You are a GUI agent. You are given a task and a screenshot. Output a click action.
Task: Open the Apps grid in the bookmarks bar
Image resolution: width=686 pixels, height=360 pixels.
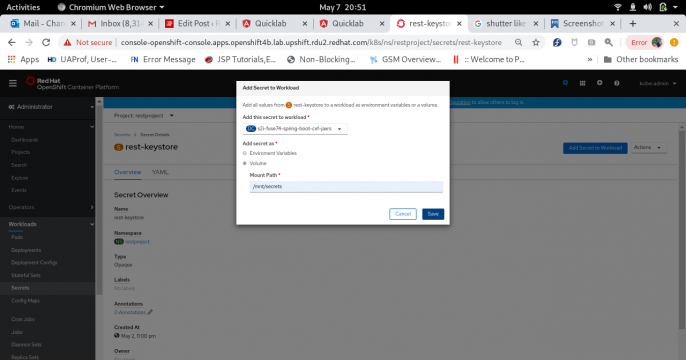pyautogui.click(x=24, y=59)
